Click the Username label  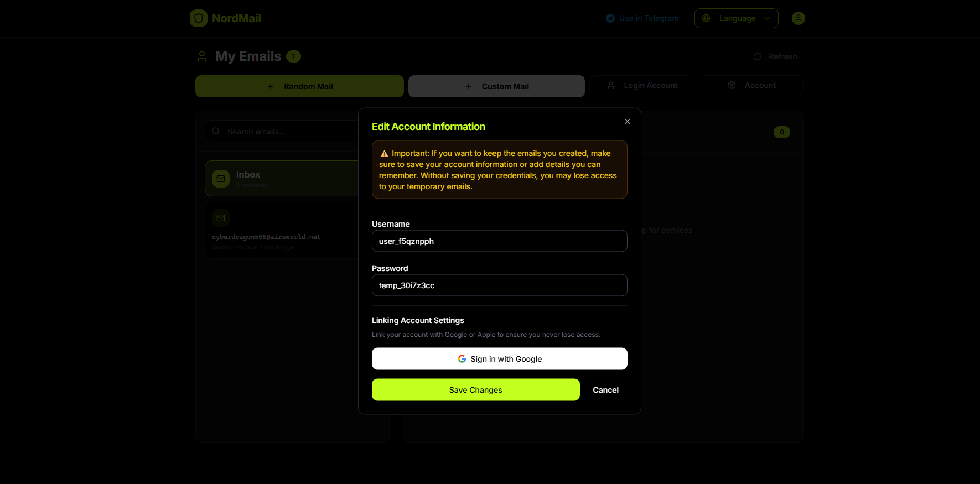391,224
